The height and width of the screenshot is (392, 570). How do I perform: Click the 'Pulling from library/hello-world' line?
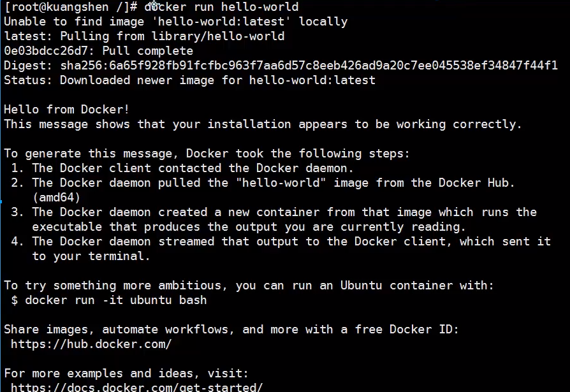click(x=143, y=36)
